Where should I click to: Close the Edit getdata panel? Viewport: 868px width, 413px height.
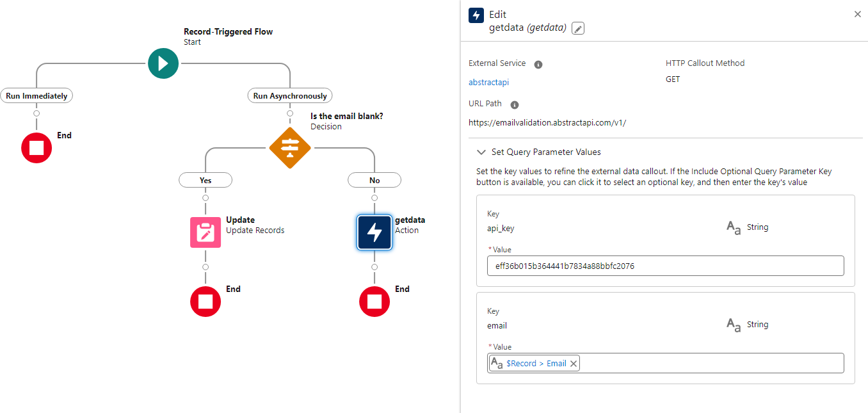point(858,14)
